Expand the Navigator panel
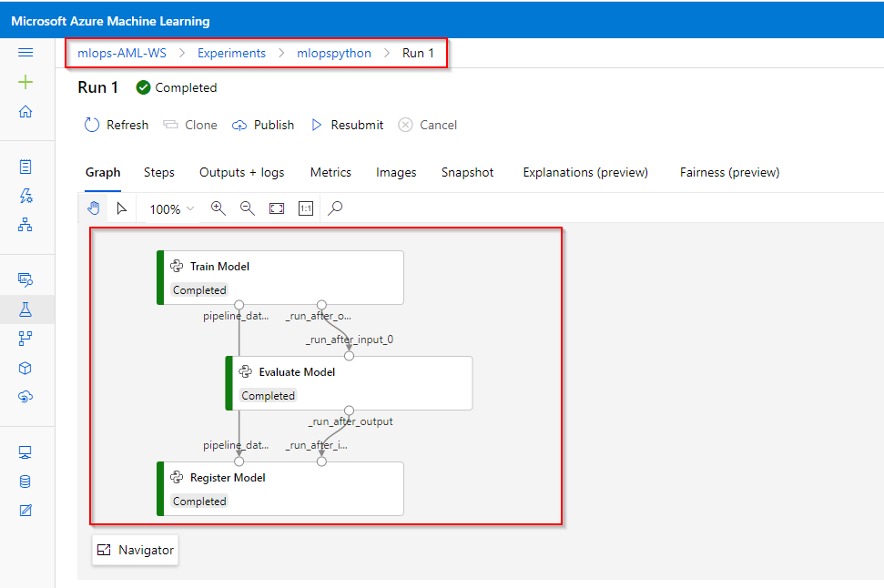The height and width of the screenshot is (588, 884). [135, 550]
